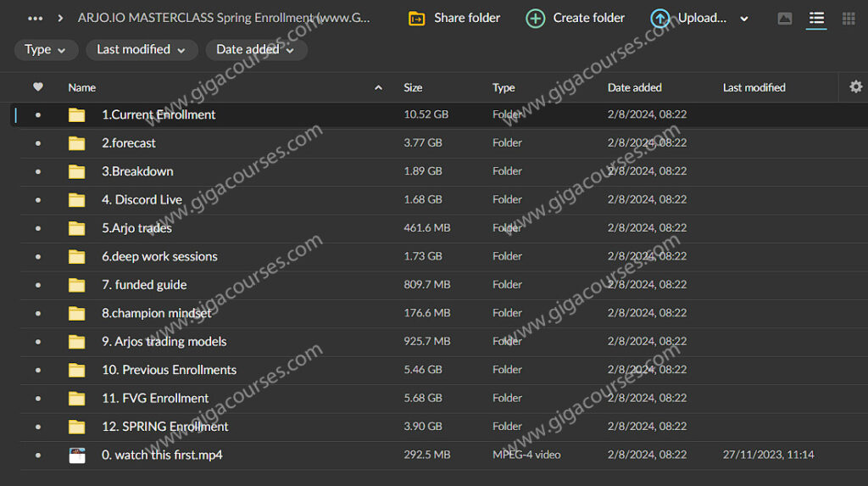Switch to list view icon
The width and height of the screenshot is (868, 486).
click(x=816, y=19)
